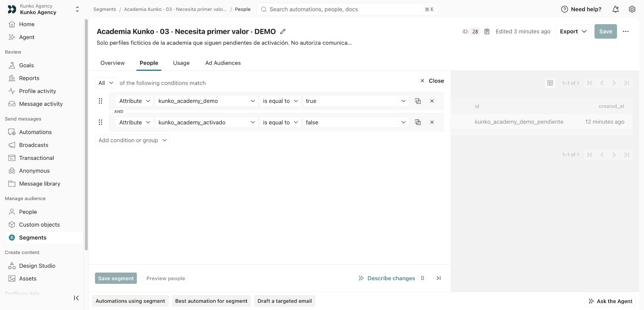Grab the drag handle of kunko_academy_demo row
644x310 pixels.
click(x=101, y=101)
